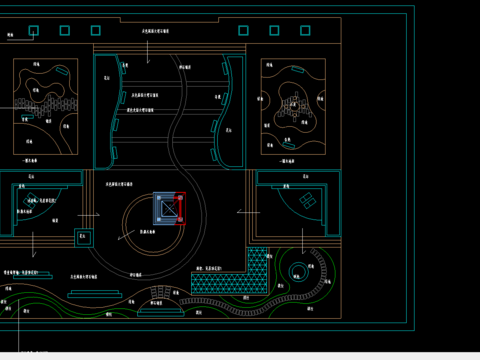This screenshot has height=360, width=480.
Task: Select the right wavy cyan planter outline
Action: [x=230, y=112]
